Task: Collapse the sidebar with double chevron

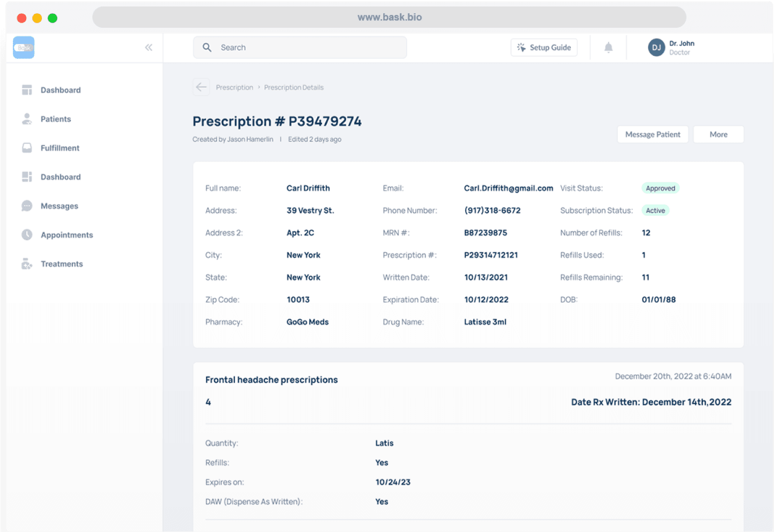Action: [x=149, y=47]
